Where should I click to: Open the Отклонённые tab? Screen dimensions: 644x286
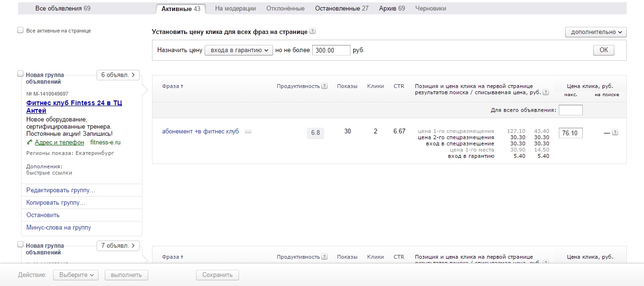coord(285,8)
